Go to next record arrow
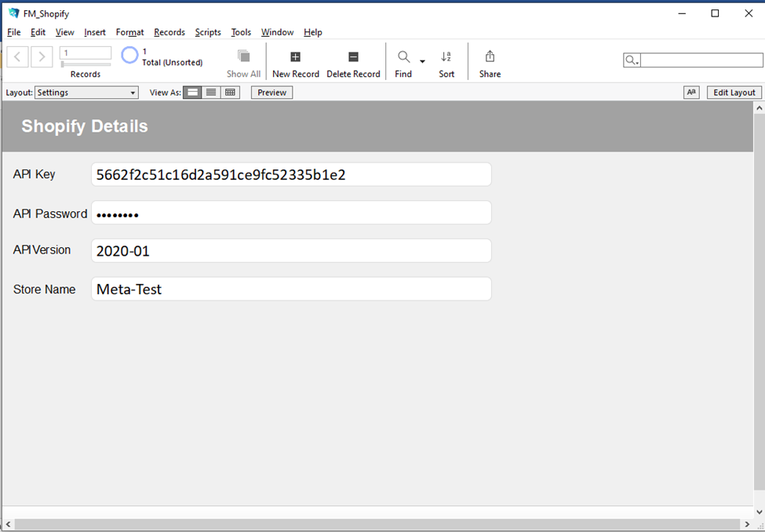Image resolution: width=765 pixels, height=532 pixels. (x=42, y=56)
